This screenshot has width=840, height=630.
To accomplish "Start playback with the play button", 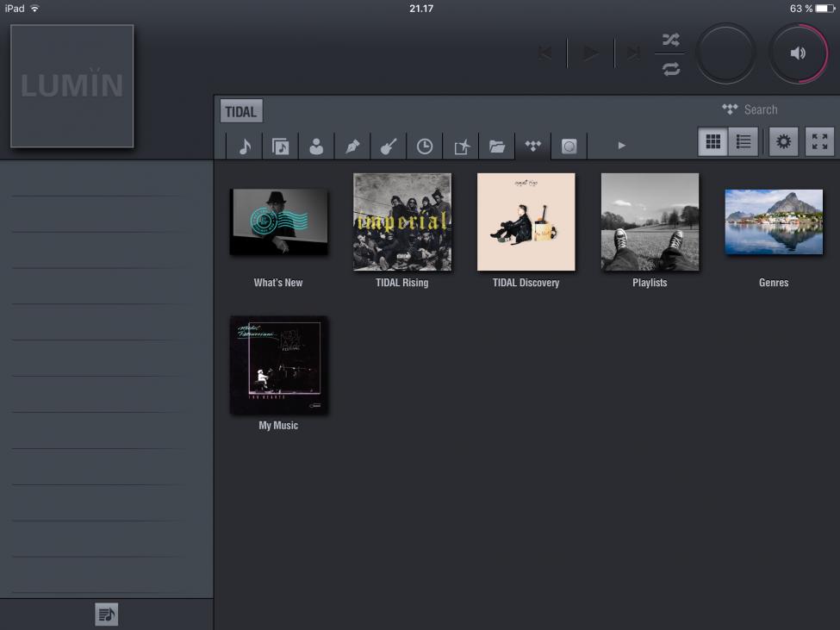I will [591, 53].
